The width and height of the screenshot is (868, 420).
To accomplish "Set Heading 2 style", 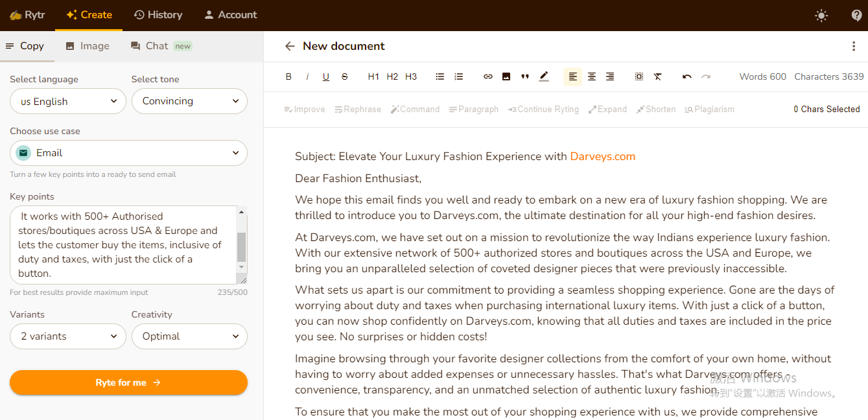I will pyautogui.click(x=392, y=76).
